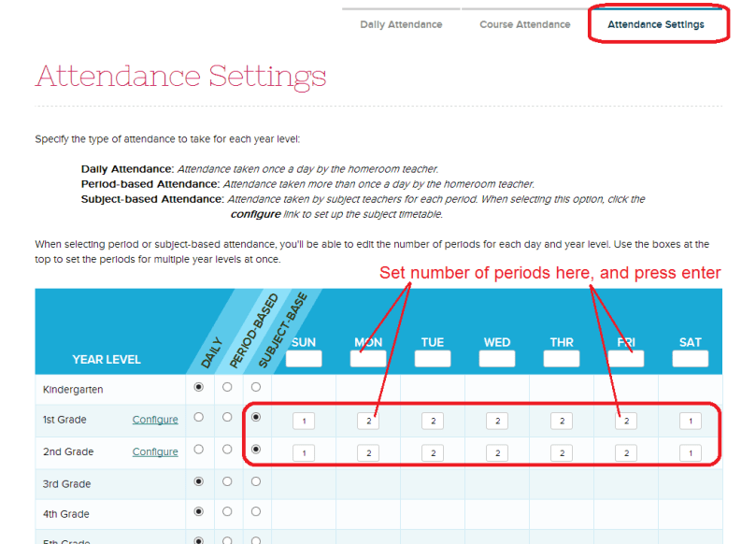Click 1st Grade's Tuesday period count box
The width and height of the screenshot is (756, 544).
coord(432,421)
